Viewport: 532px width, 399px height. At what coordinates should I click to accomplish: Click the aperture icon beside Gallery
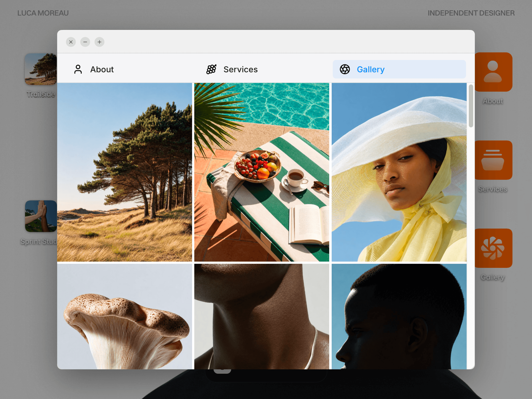click(x=345, y=69)
